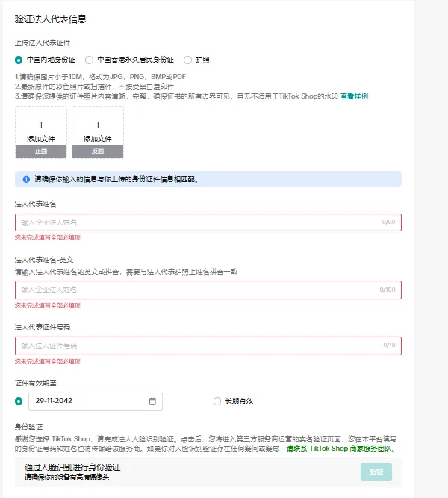
Task: Click the plus icon in the 反面 upload box
Action: [x=98, y=125]
